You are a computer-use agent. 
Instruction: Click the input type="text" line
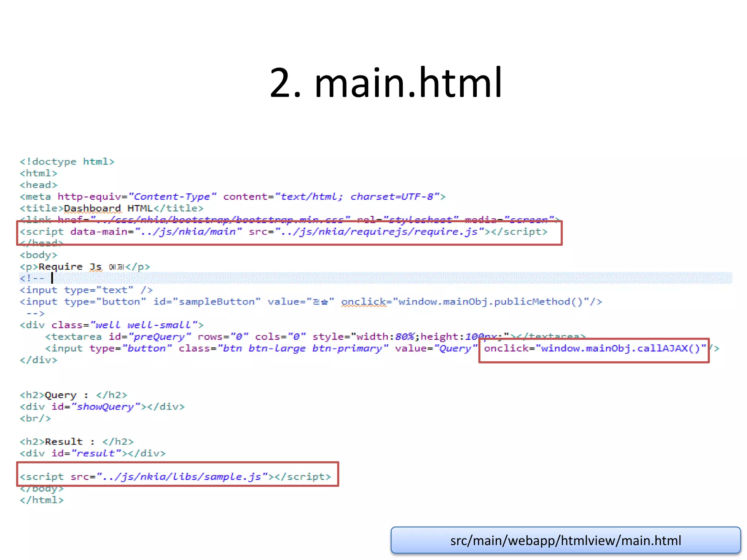[86, 290]
